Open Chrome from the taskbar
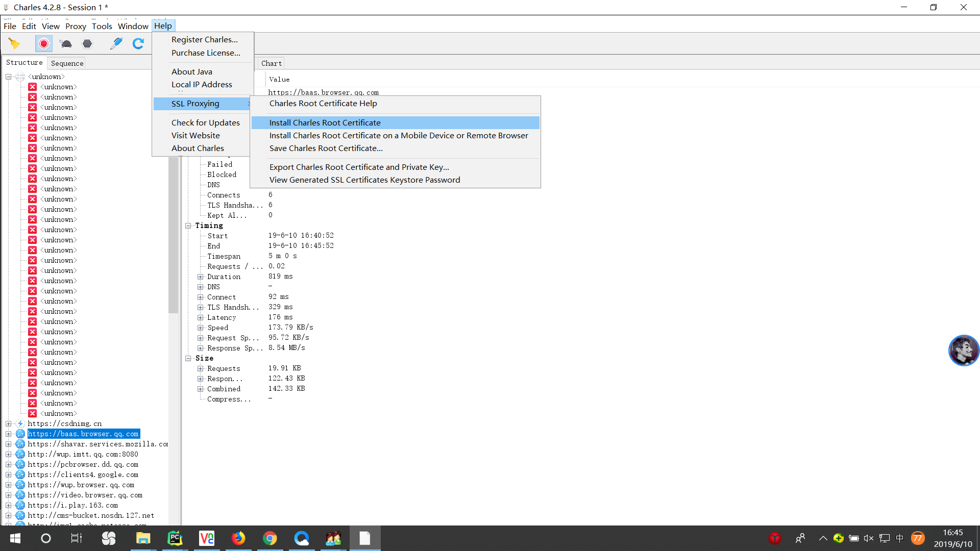Image resolution: width=980 pixels, height=551 pixels. coord(270,538)
